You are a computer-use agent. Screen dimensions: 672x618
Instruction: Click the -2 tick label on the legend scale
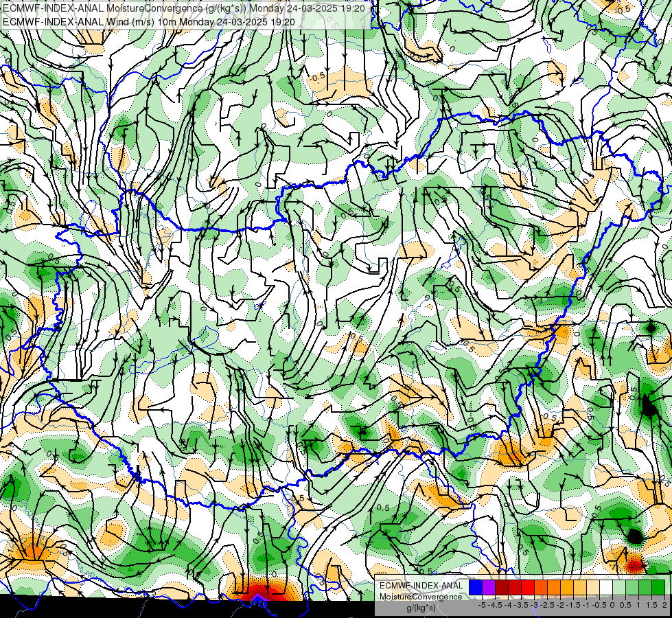560,605
